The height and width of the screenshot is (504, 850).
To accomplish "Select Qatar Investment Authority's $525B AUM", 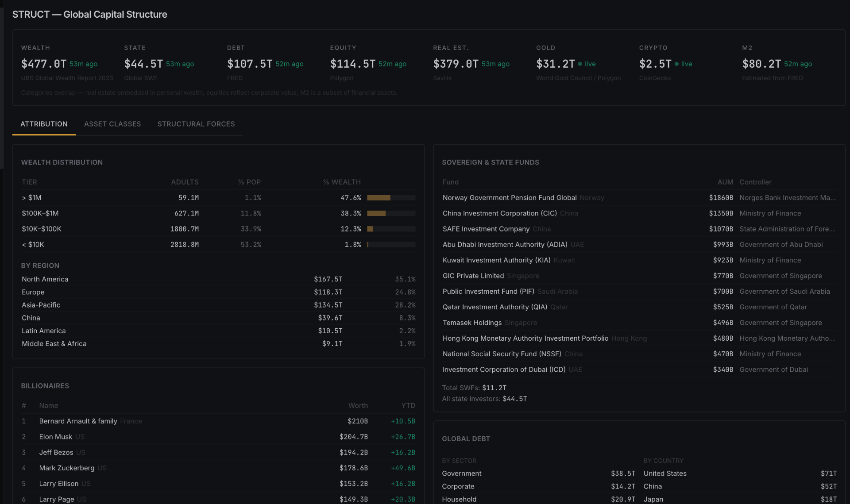I will 723,307.
